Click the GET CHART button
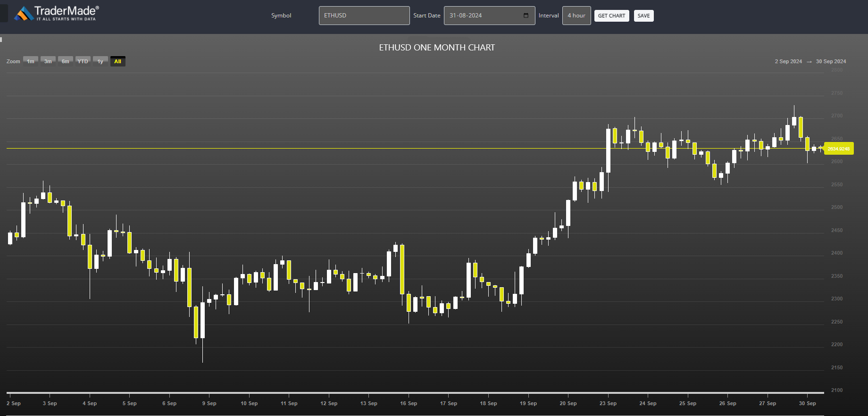This screenshot has height=416, width=868. pyautogui.click(x=611, y=16)
